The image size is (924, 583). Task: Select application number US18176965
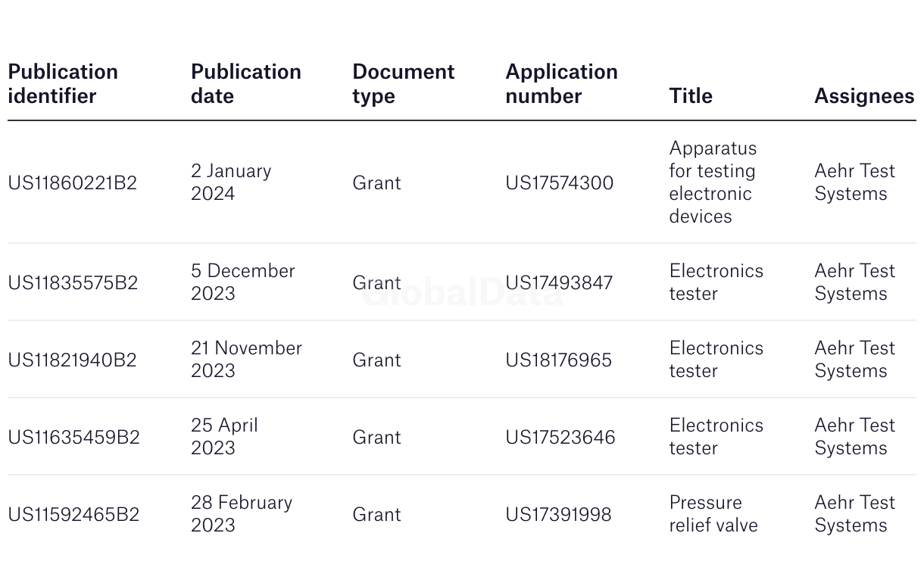558,360
